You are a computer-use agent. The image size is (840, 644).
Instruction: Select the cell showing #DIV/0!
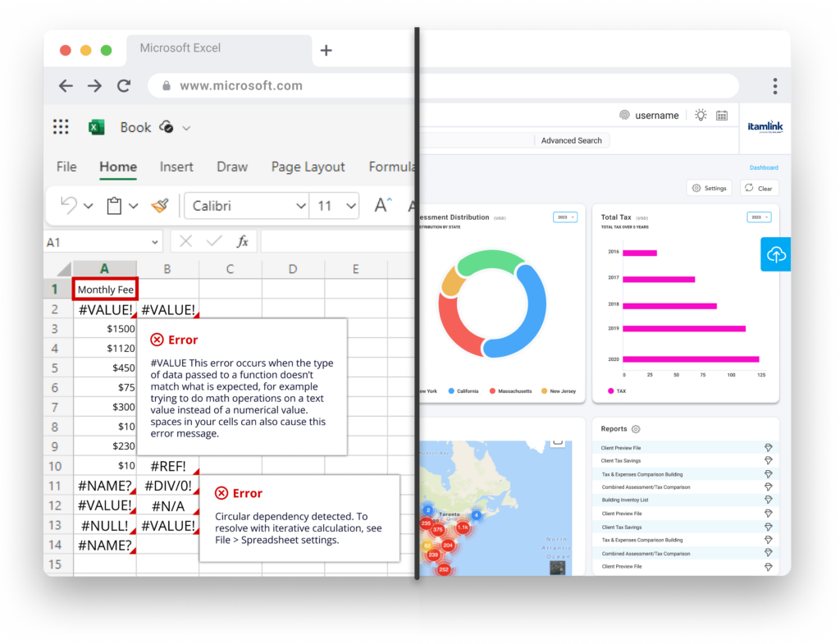[x=167, y=486]
